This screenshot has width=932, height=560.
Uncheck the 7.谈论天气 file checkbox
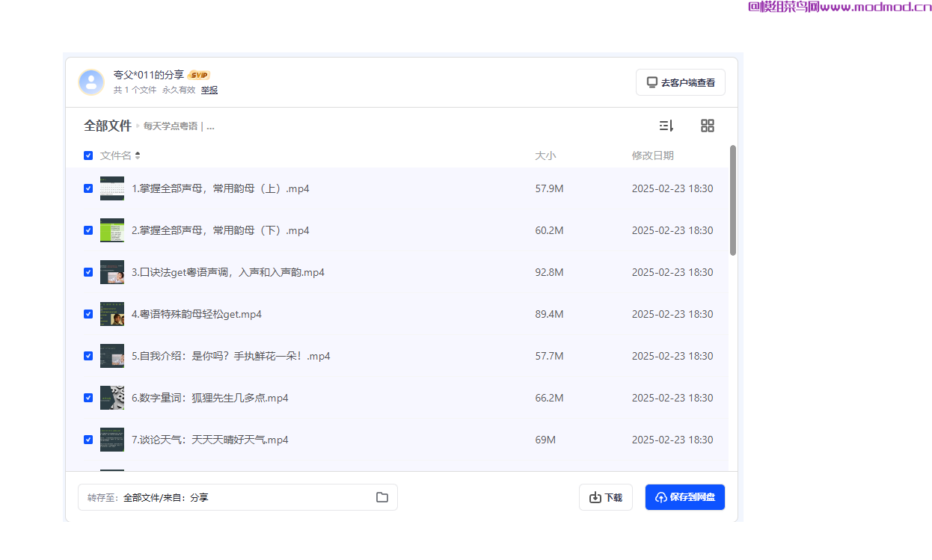point(88,440)
